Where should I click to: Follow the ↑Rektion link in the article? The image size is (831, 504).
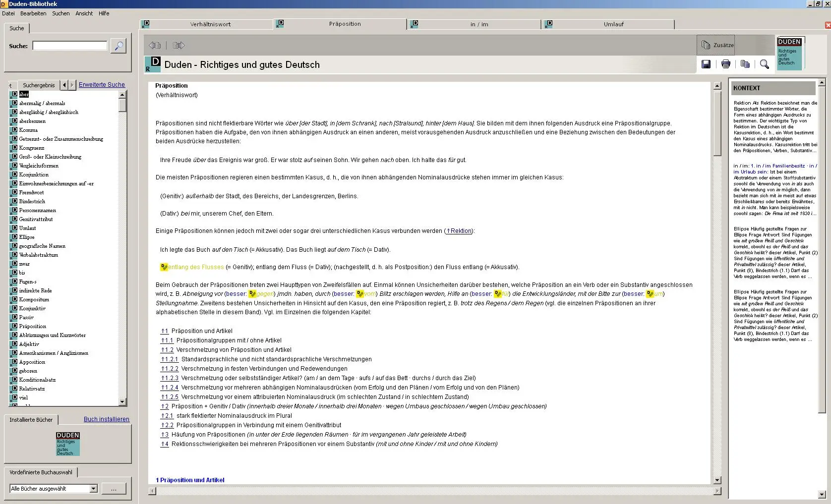[x=459, y=231]
